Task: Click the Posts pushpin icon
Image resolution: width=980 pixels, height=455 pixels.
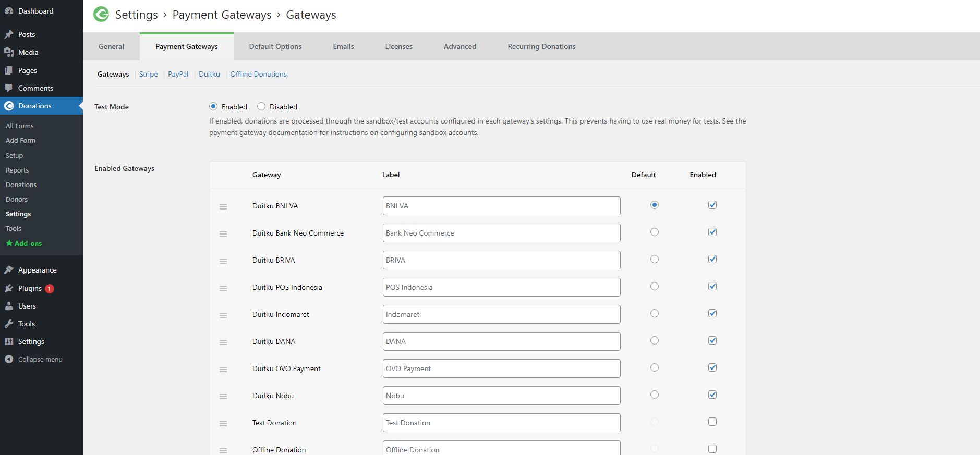Action: point(9,34)
